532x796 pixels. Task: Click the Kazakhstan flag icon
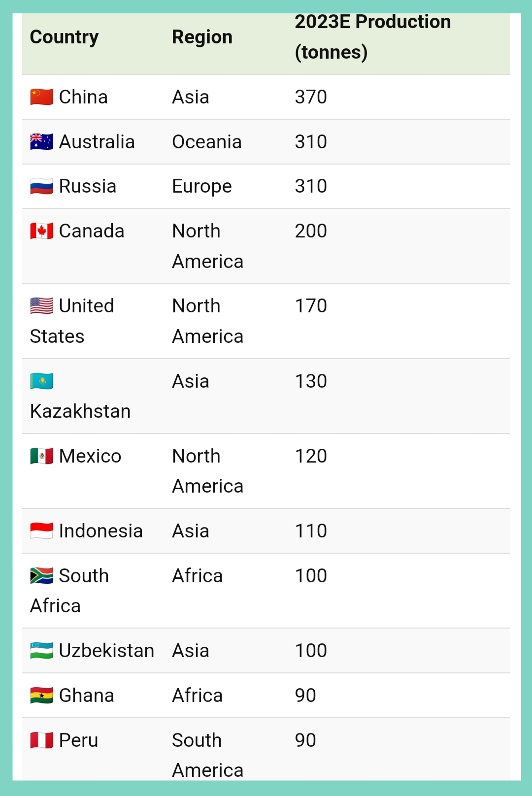click(41, 381)
